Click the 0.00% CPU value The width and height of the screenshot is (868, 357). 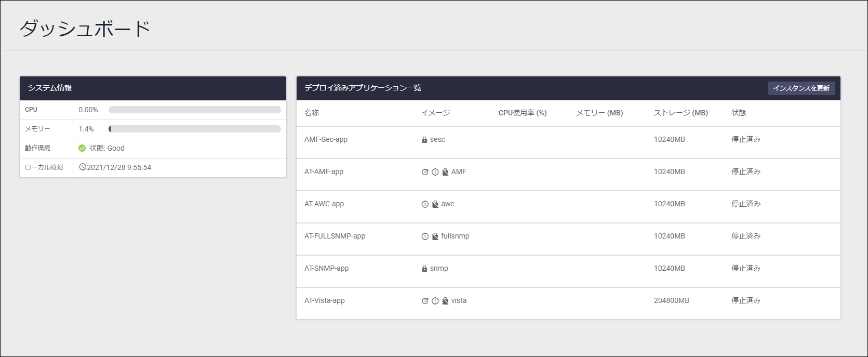88,110
